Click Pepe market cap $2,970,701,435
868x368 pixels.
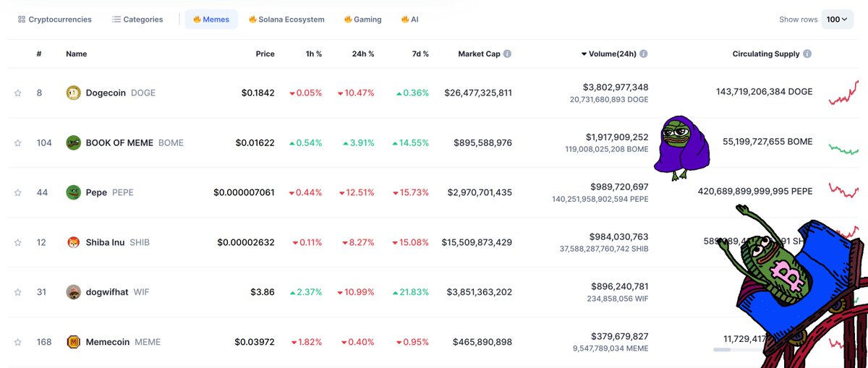pos(480,192)
